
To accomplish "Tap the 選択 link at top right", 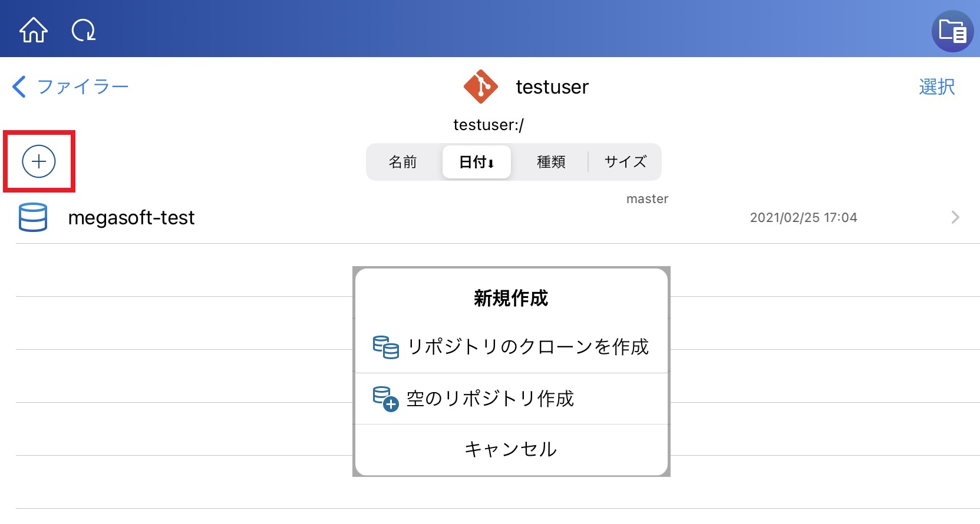I will click(937, 86).
